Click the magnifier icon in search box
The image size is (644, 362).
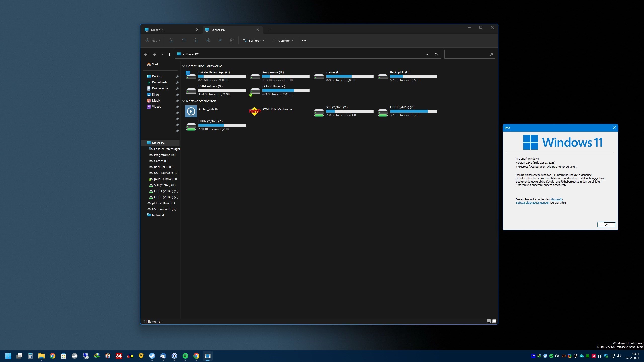click(491, 54)
